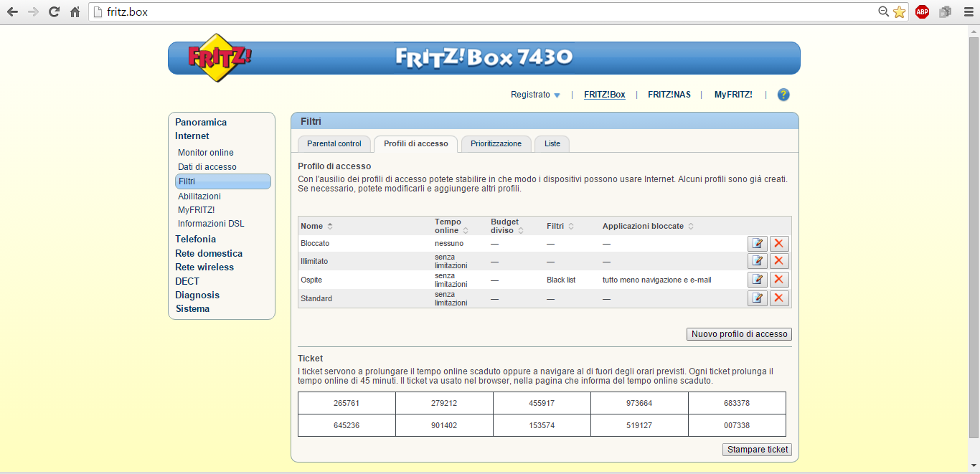The image size is (980, 474).
Task: Open the Chrome hamburger menu
Action: (x=968, y=11)
